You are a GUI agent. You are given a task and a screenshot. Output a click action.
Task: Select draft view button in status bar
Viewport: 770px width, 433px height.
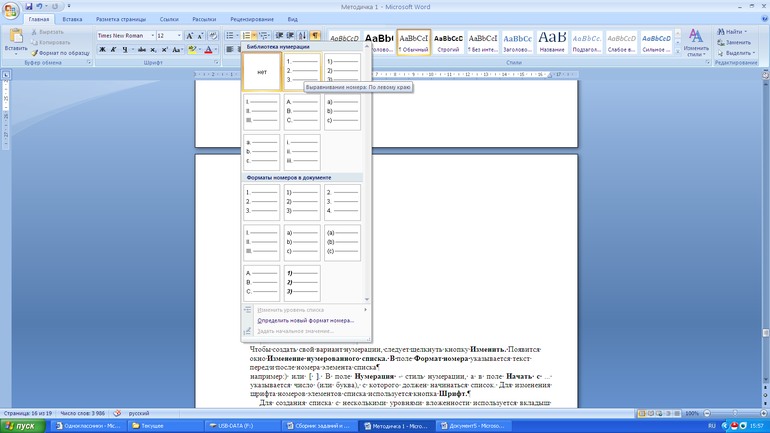677,413
